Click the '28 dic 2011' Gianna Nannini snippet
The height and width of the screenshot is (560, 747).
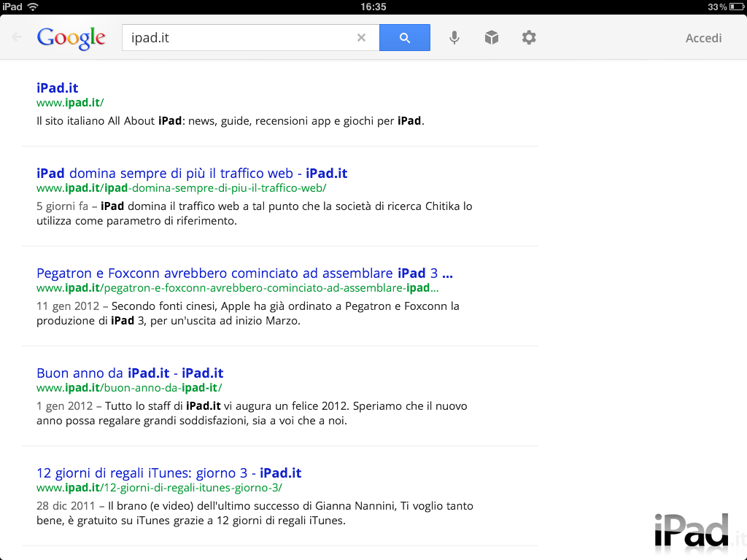(x=255, y=513)
